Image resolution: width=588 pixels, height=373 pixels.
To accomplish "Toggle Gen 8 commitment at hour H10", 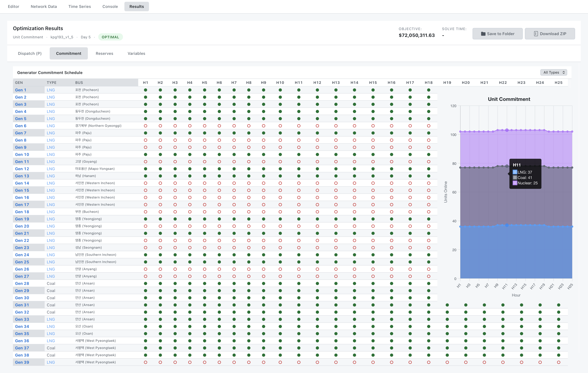I will [280, 140].
